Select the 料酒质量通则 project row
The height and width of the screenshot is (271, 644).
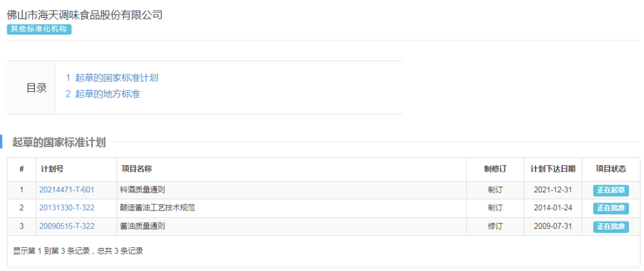143,190
